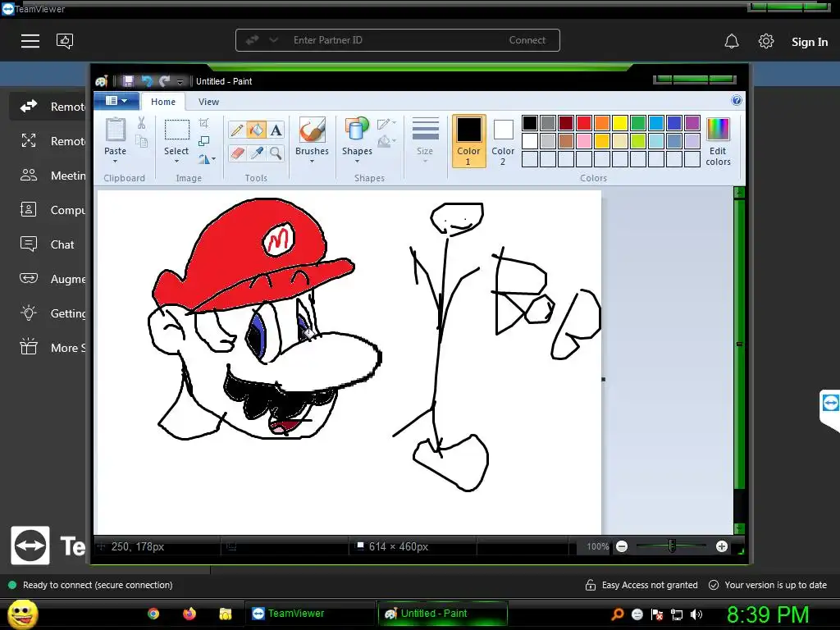840x630 pixels.
Task: Click Zoom in plus button in Paint
Action: [x=722, y=546]
